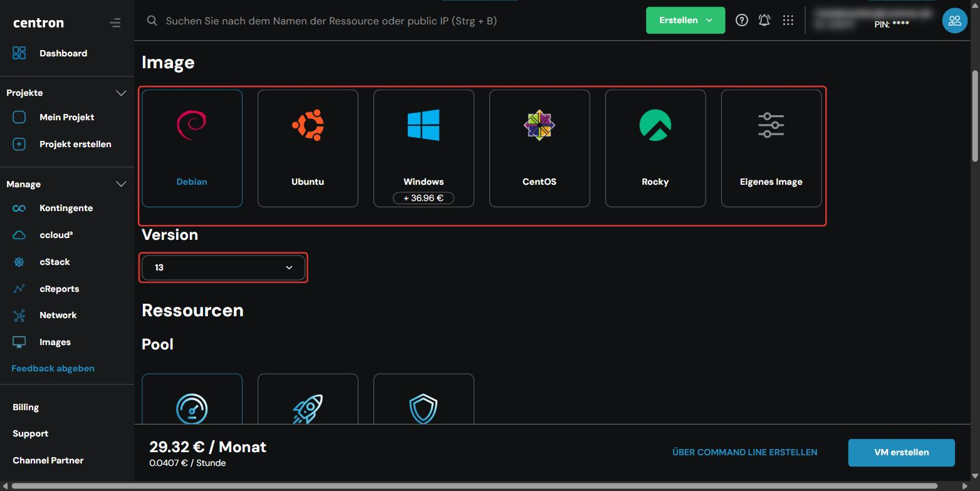Screen dimensions: 980x491
Task: Expand the Erstellen dropdown button
Action: coord(685,20)
